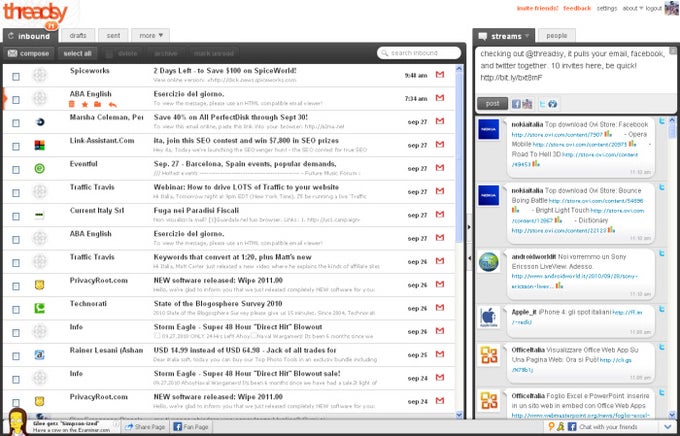Viewport: 680px width, 436px height.
Task: Tick the Marsha Coleman message checkbox
Action: pyautogui.click(x=16, y=123)
